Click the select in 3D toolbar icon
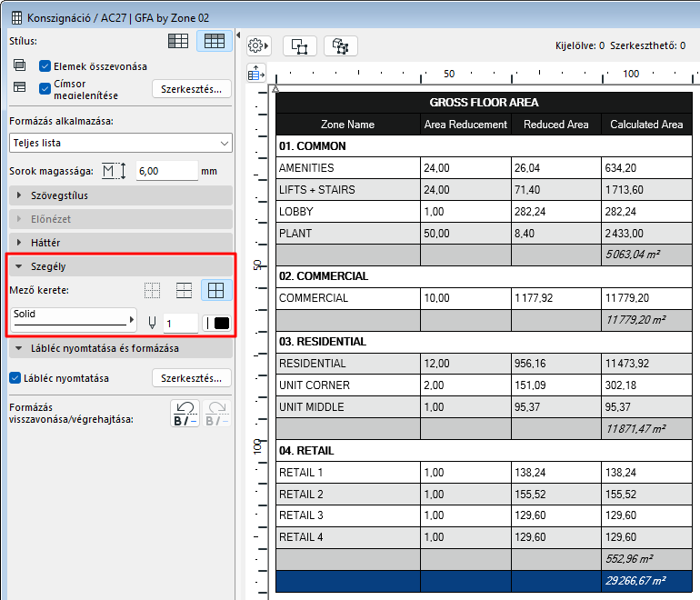This screenshot has width=700, height=600. pos(341,46)
